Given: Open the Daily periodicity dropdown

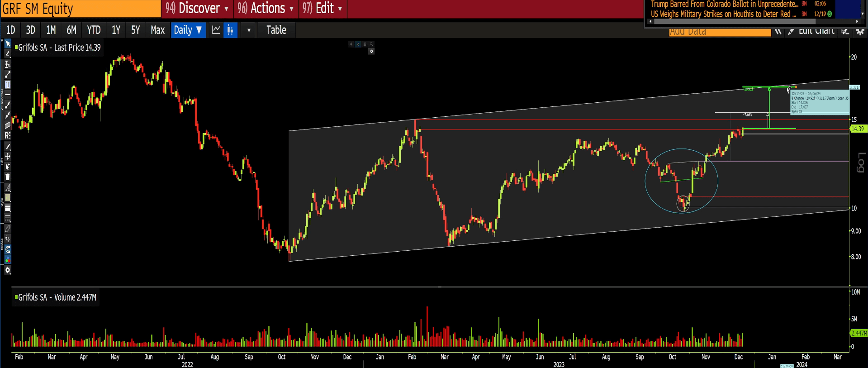Looking at the screenshot, I should tap(188, 30).
